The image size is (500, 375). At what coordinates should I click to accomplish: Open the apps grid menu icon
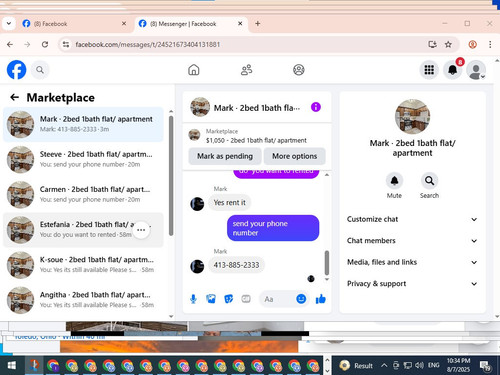[429, 70]
